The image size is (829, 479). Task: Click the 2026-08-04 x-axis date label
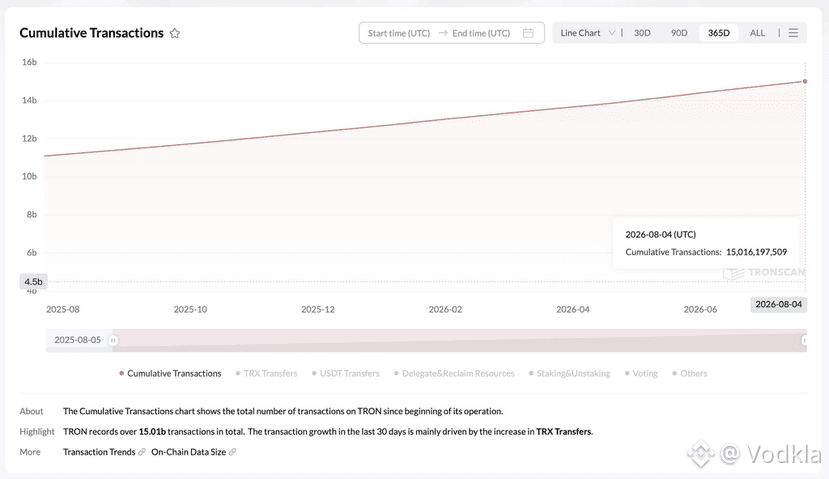(x=778, y=305)
